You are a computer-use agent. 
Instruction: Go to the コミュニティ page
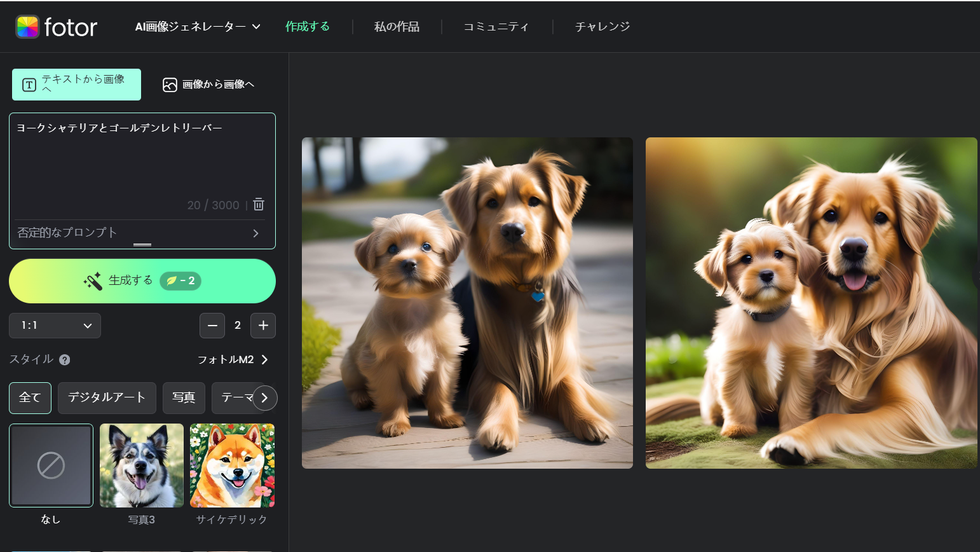pyautogui.click(x=496, y=27)
